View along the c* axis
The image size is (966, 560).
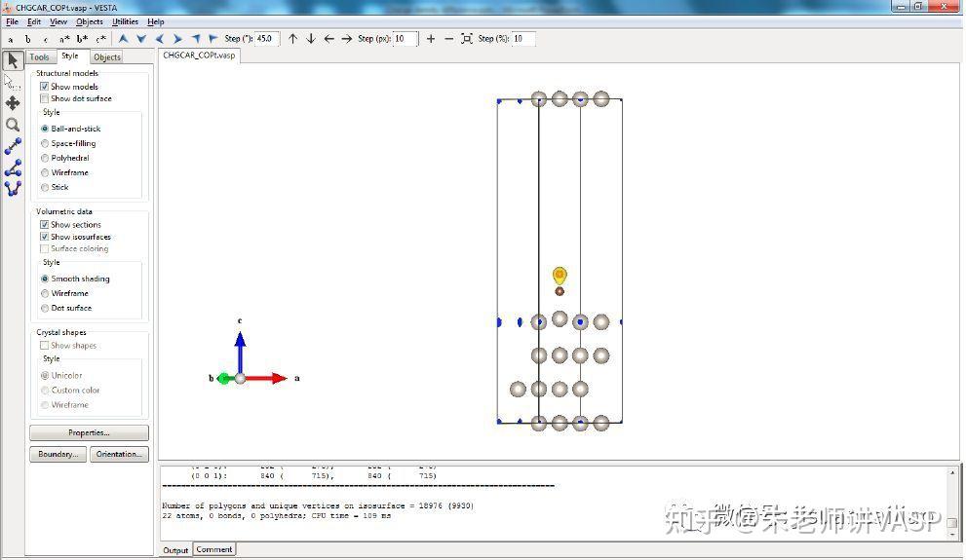pyautogui.click(x=100, y=39)
